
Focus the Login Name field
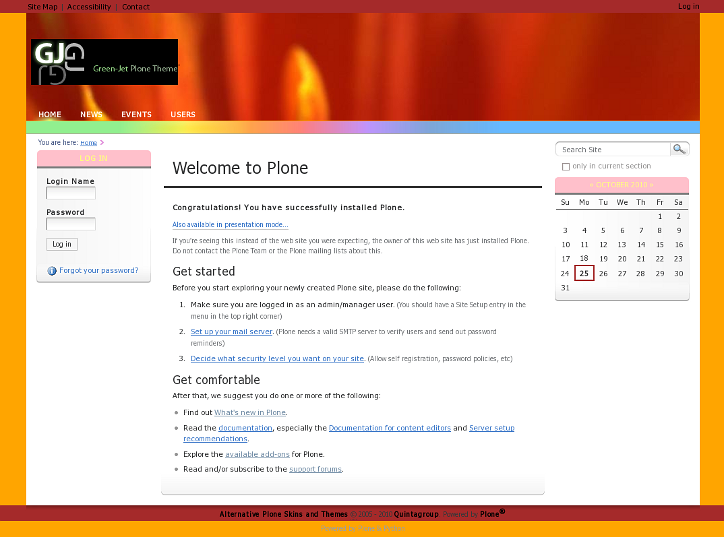tap(71, 193)
